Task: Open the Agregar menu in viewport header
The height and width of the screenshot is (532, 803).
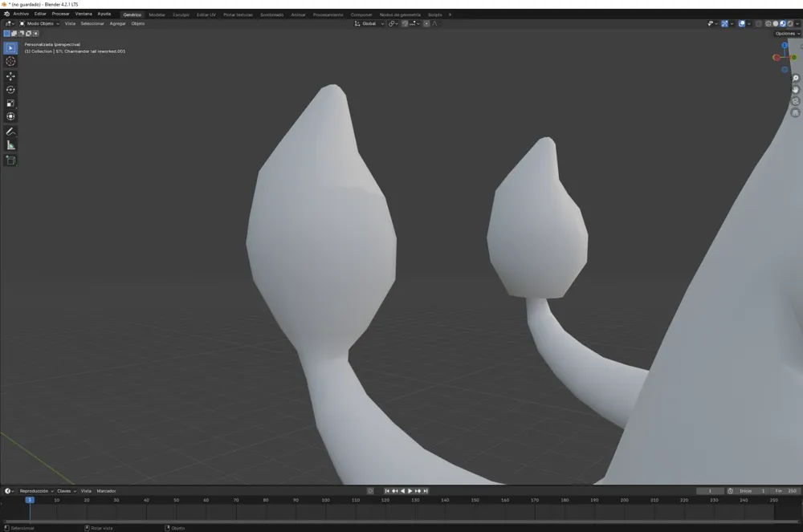Action: click(117, 23)
